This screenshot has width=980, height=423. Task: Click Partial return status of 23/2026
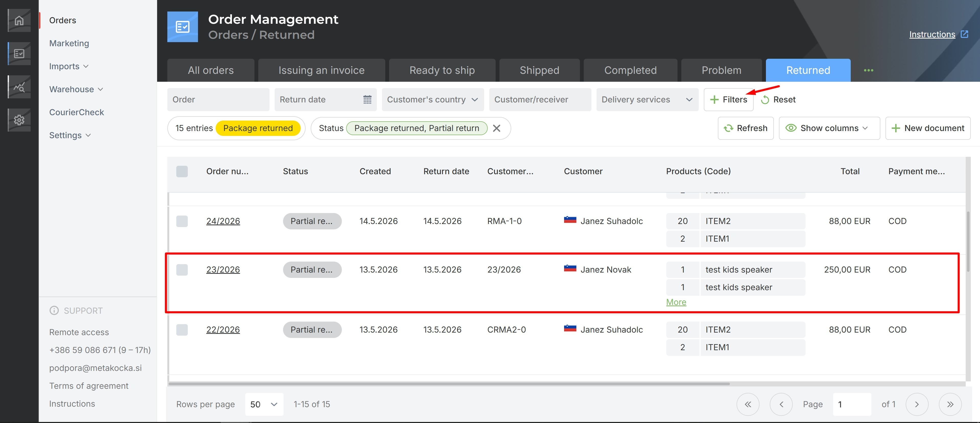pos(312,270)
